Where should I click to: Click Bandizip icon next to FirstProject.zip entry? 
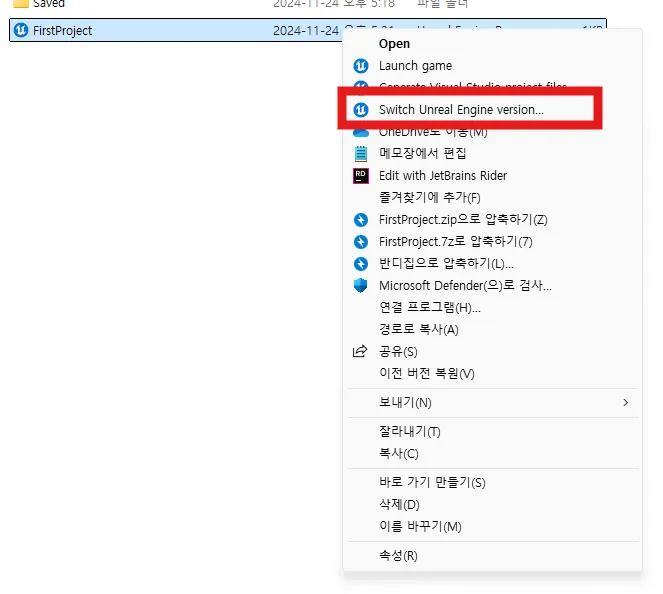[x=361, y=220]
